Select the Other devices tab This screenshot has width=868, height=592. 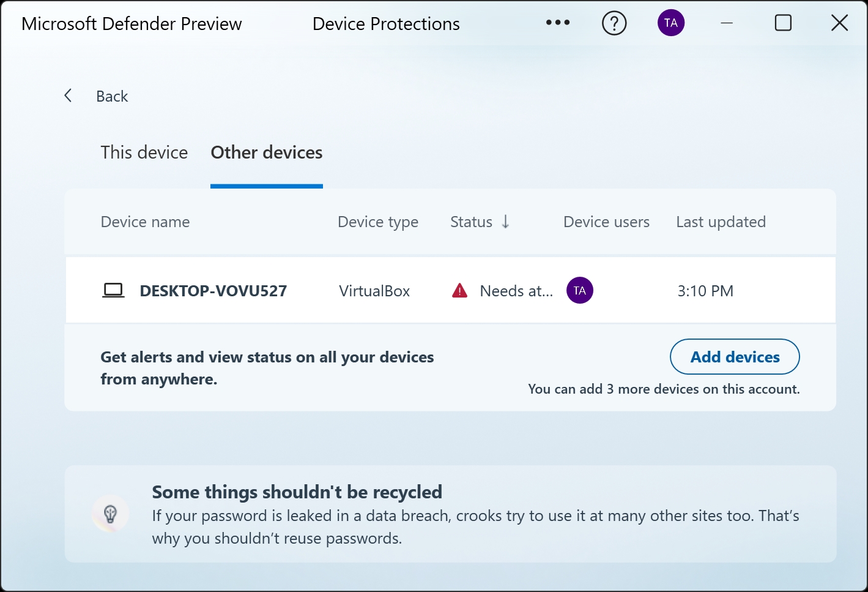tap(267, 152)
